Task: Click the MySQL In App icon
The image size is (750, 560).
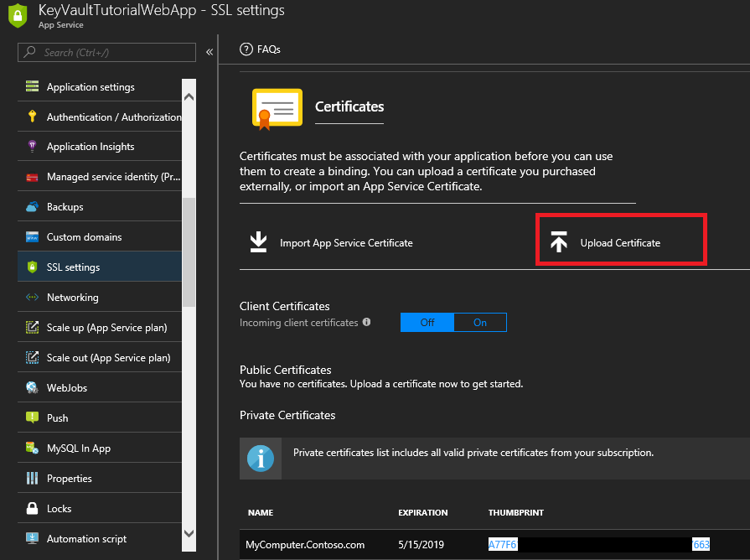Action: point(32,448)
